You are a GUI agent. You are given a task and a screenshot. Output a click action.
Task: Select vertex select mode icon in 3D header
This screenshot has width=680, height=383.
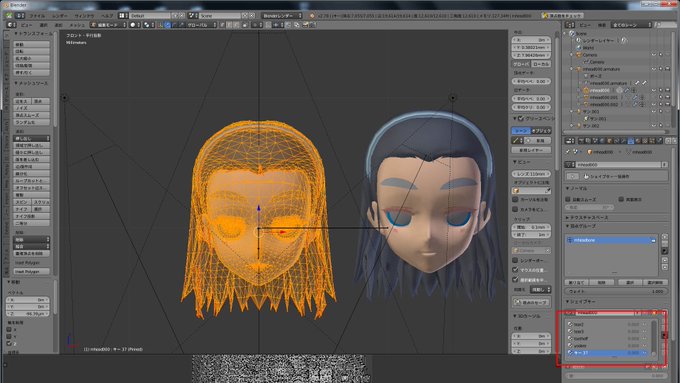(222, 25)
